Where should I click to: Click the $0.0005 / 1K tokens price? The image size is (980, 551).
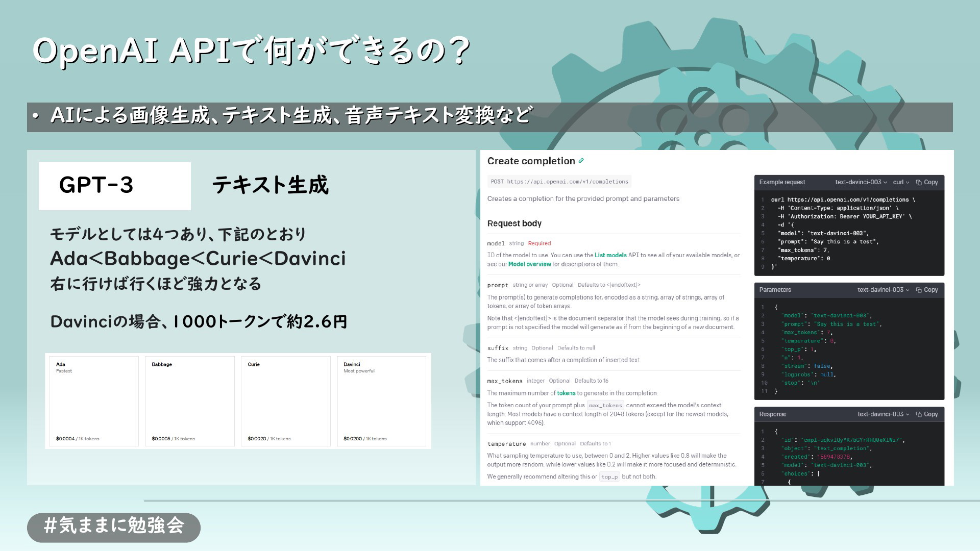click(173, 439)
